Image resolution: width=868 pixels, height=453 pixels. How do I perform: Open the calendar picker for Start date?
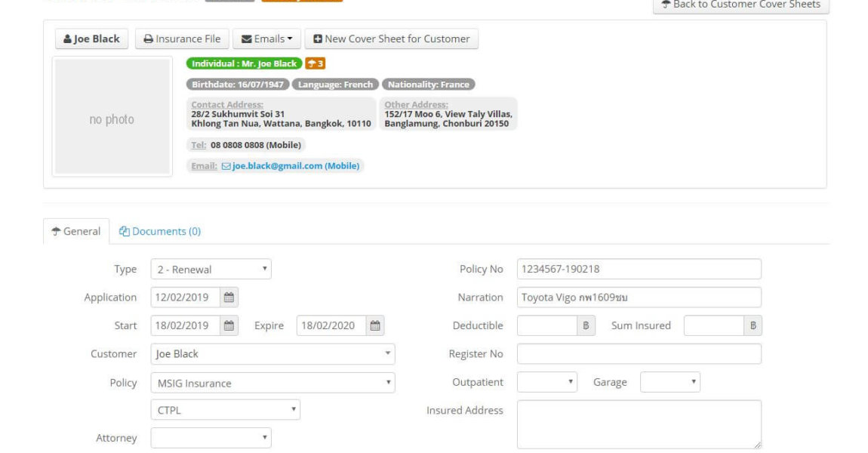tap(227, 325)
